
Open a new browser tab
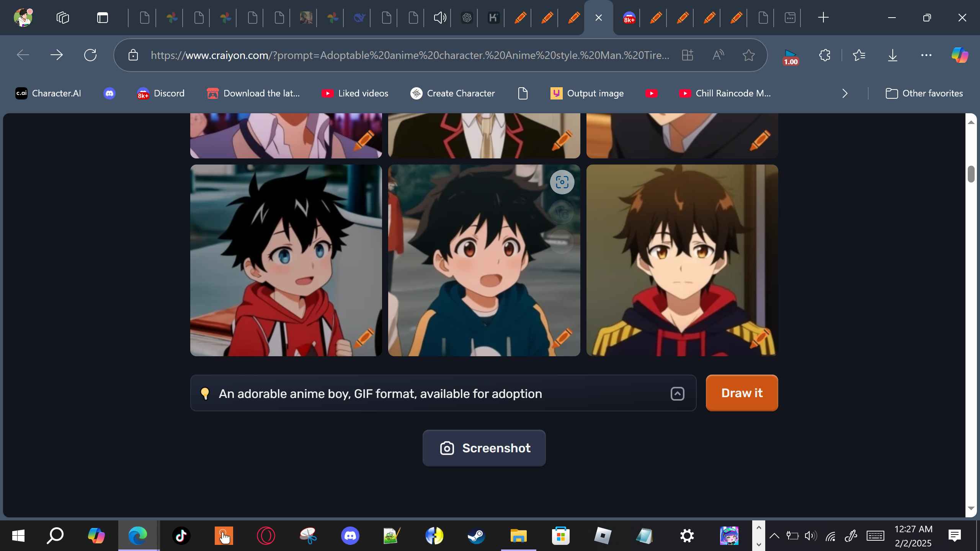coord(823,18)
